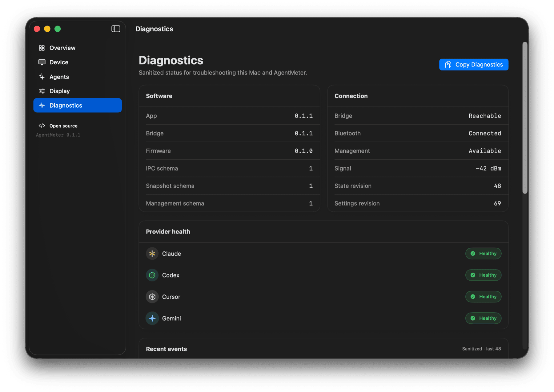Click Cursor's Healthy status badge
Image resolution: width=554 pixels, height=392 pixels.
[x=483, y=297]
